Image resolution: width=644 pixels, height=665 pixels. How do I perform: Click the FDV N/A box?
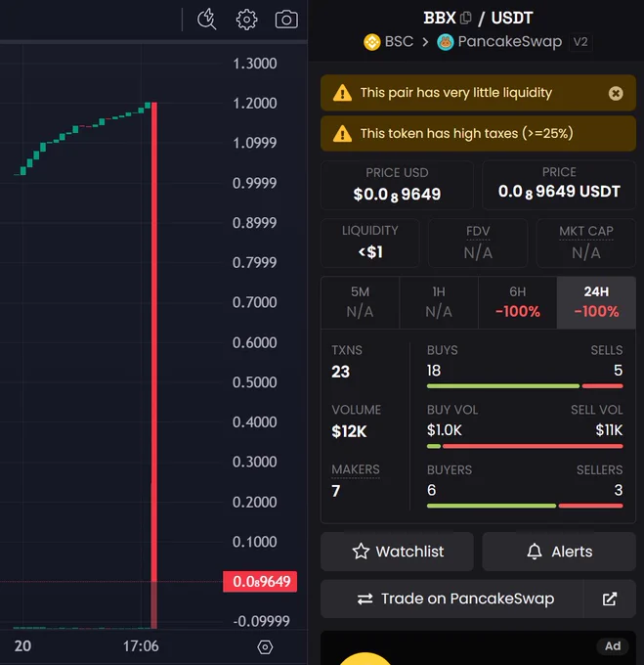point(478,243)
